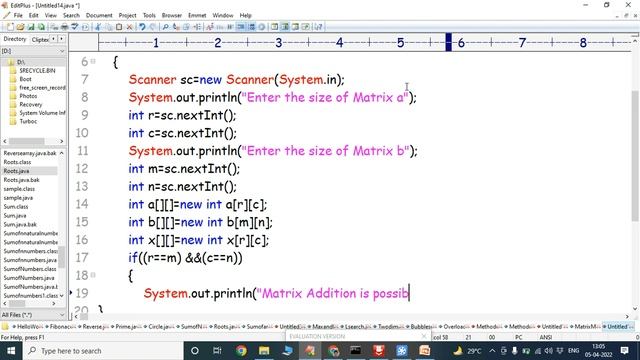Toggle fold marker on line 6
Viewport: 640px width, 360px height.
point(93,61)
